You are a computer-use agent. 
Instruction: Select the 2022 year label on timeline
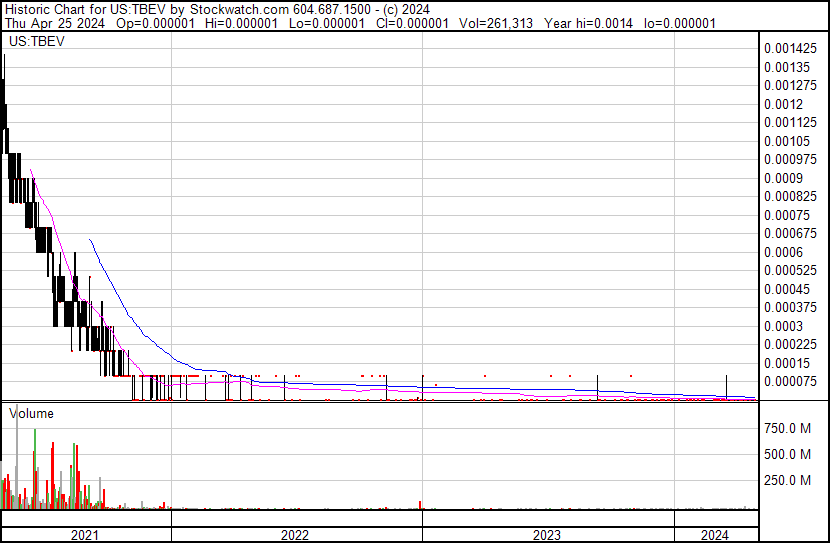[x=295, y=535]
